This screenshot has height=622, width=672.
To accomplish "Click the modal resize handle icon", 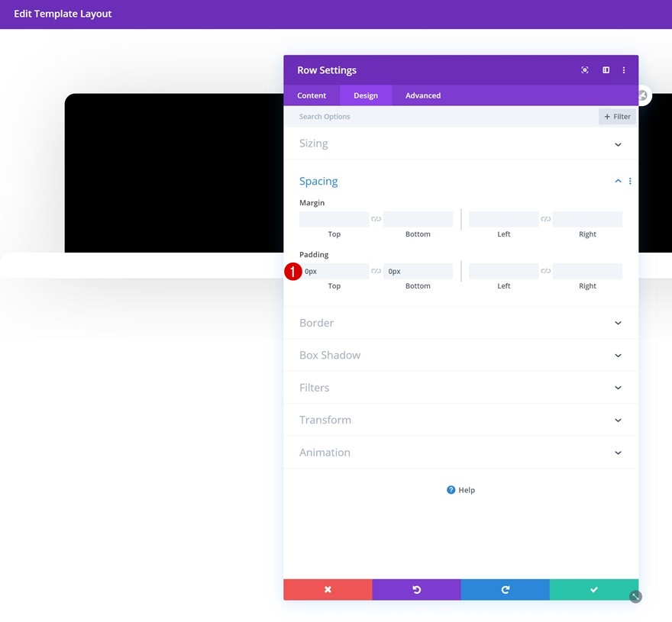I will pos(635,597).
